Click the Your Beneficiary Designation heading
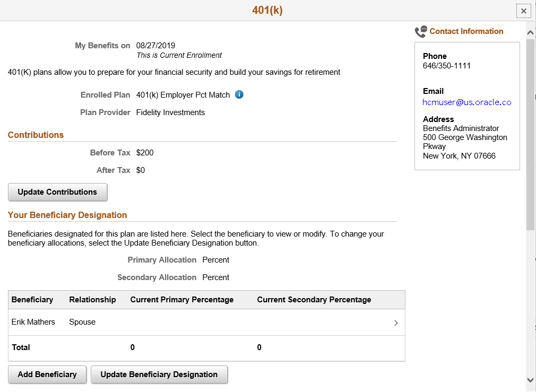Viewport: 536px width, 392px height. tap(67, 215)
